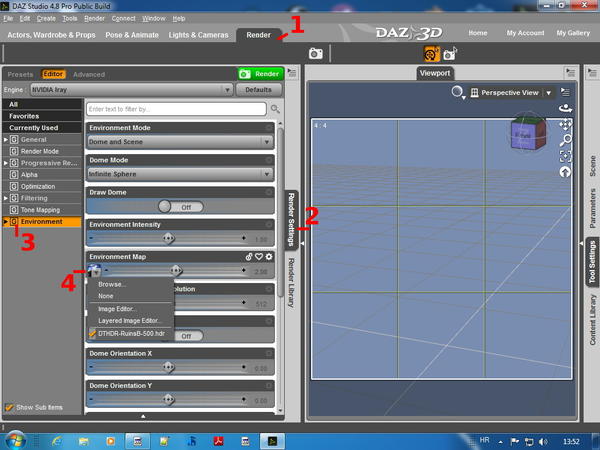This screenshot has width=600, height=450.
Task: Click the reset view viewport control
Action: click(x=565, y=172)
